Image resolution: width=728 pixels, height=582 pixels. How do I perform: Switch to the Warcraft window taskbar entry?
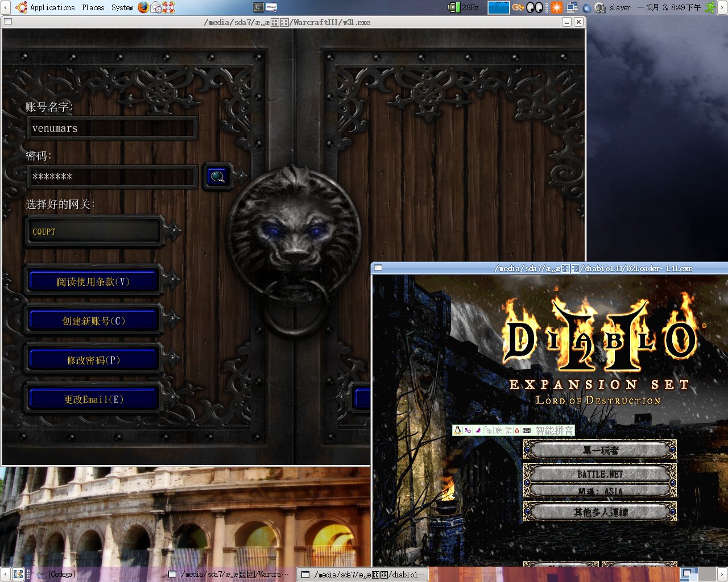[x=229, y=574]
